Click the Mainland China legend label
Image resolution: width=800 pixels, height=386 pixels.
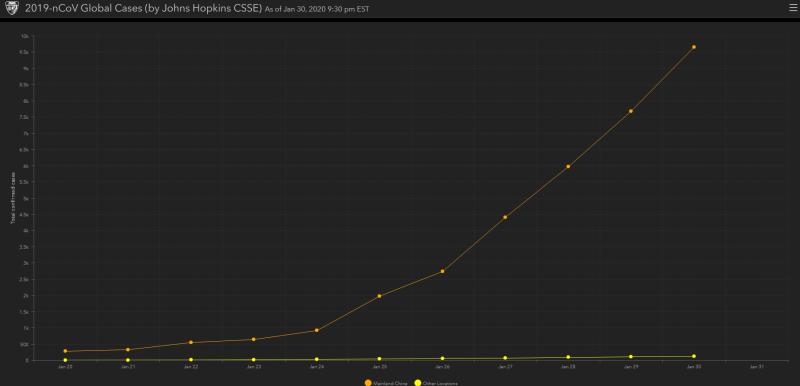pos(390,383)
